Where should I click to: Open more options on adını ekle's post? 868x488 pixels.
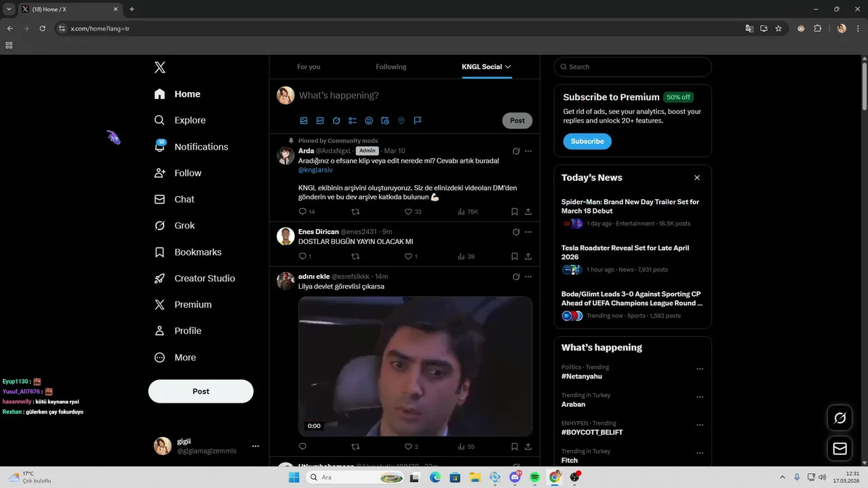528,277
